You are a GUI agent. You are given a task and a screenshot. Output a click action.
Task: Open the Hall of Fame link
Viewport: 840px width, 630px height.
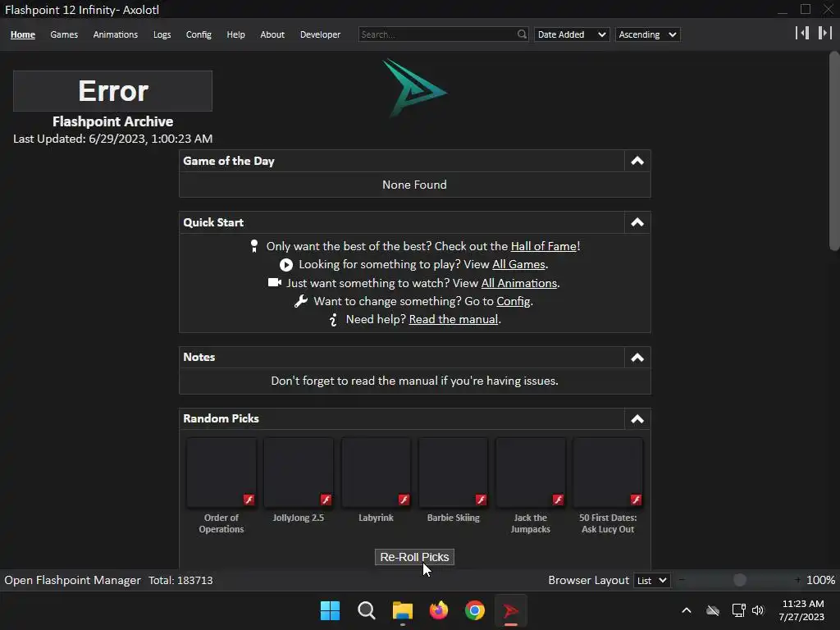click(x=543, y=246)
